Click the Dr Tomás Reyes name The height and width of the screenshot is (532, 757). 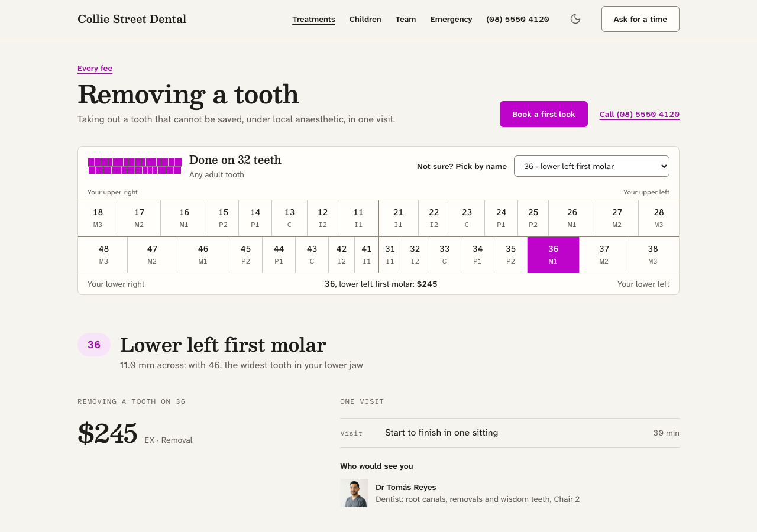(406, 488)
